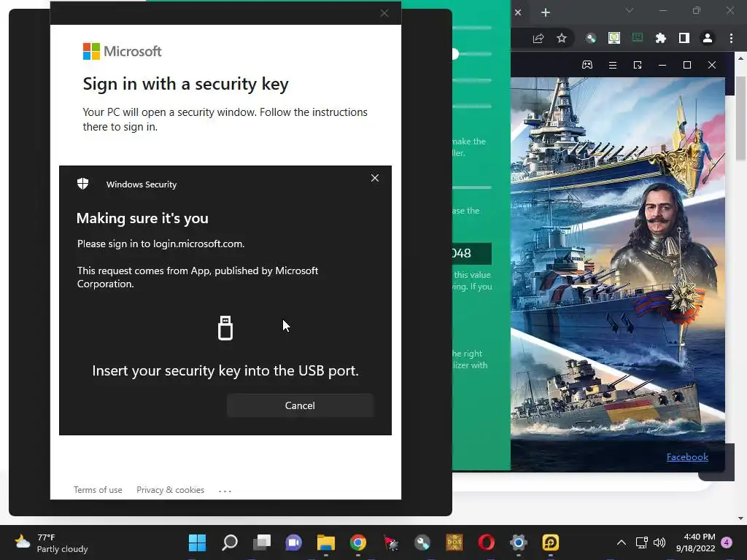This screenshot has width=747, height=560.
Task: Toggle Chrome side panel
Action: pyautogui.click(x=684, y=39)
